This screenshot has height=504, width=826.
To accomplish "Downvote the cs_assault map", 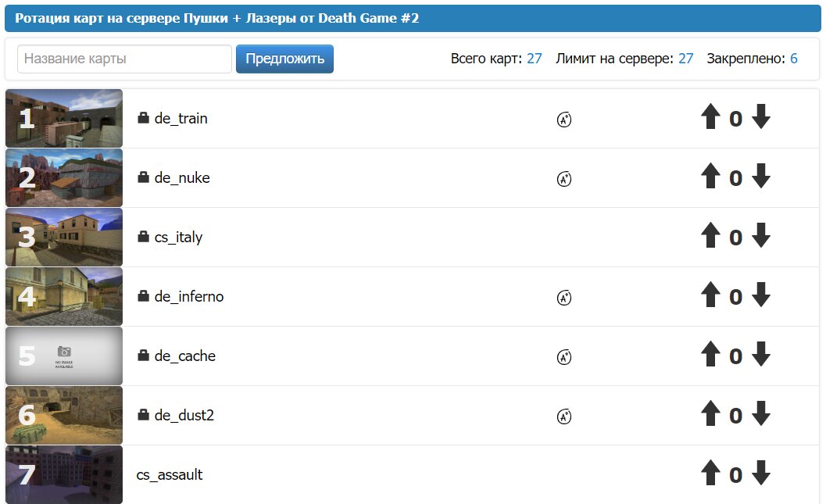I will pos(761,474).
